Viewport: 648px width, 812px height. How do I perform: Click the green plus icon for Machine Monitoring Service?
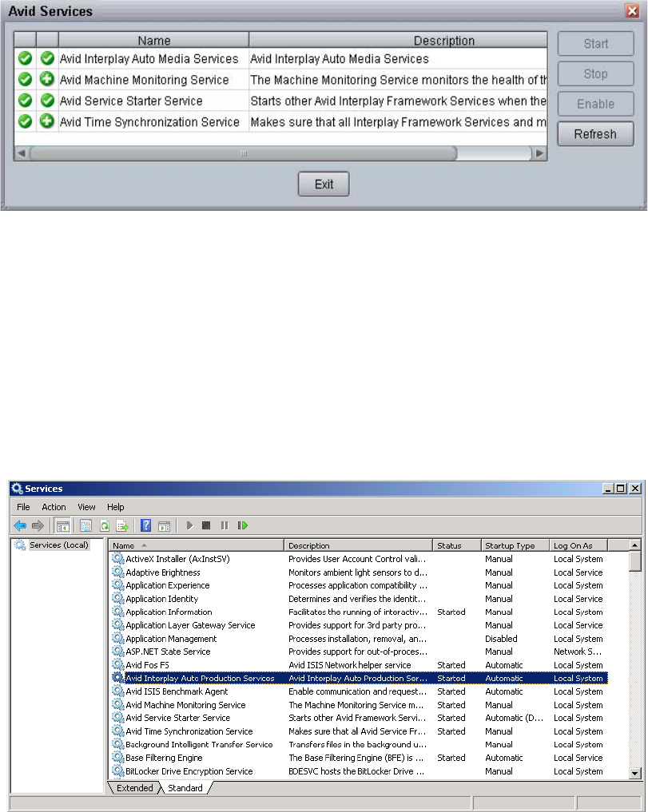[x=47, y=79]
